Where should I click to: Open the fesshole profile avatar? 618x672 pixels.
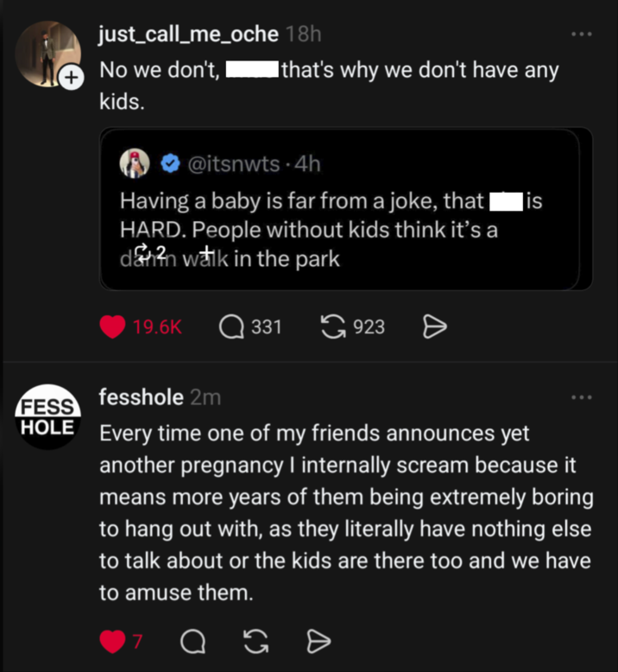tap(47, 415)
